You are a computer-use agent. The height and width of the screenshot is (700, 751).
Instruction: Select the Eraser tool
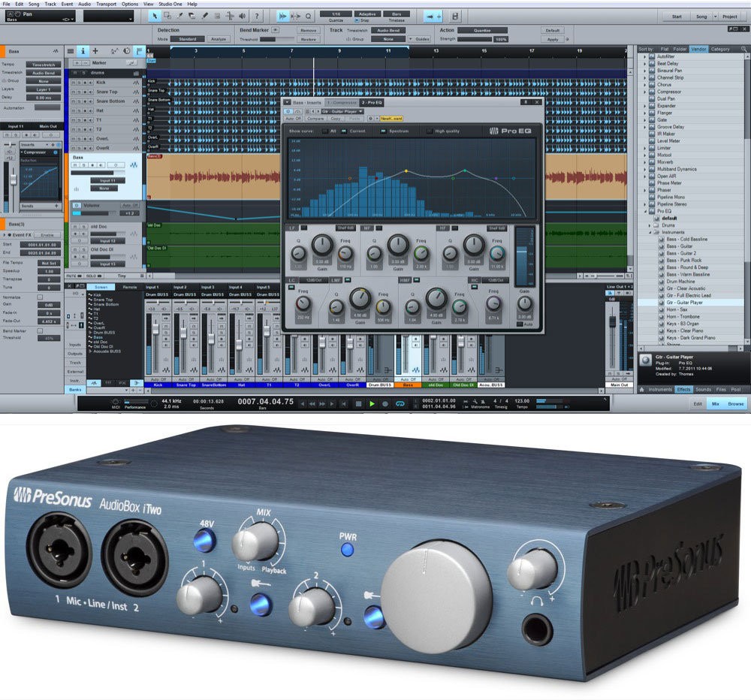pos(192,16)
